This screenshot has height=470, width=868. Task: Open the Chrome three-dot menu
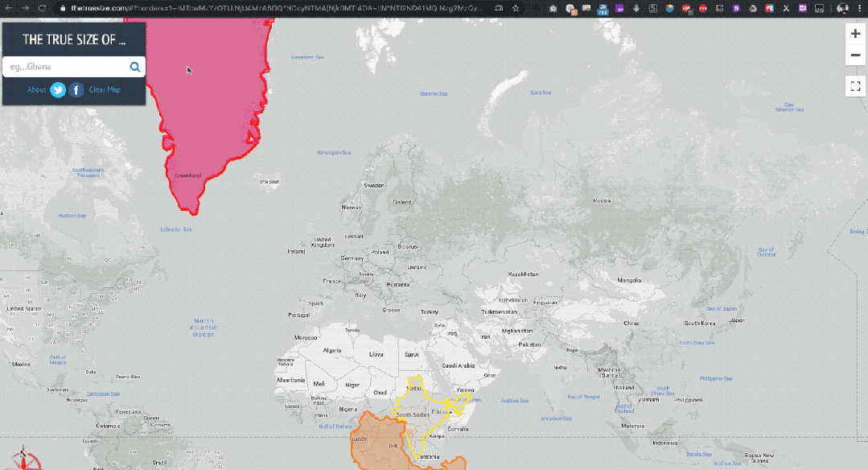(x=859, y=8)
